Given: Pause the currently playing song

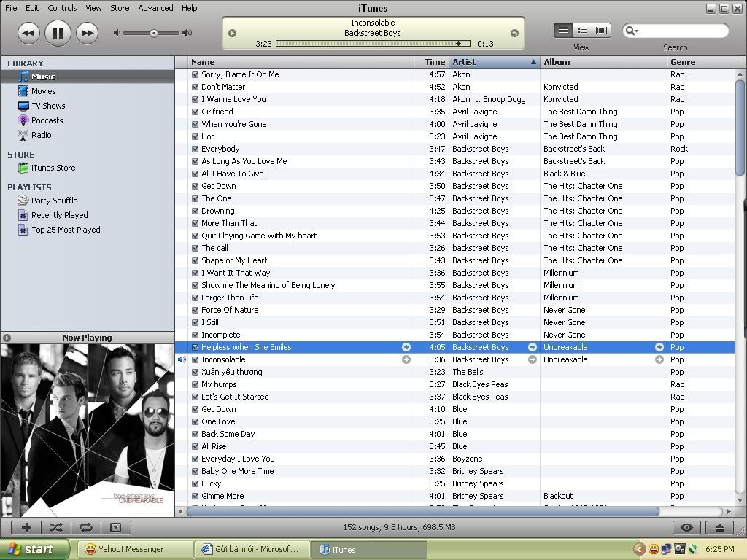Looking at the screenshot, I should (58, 33).
